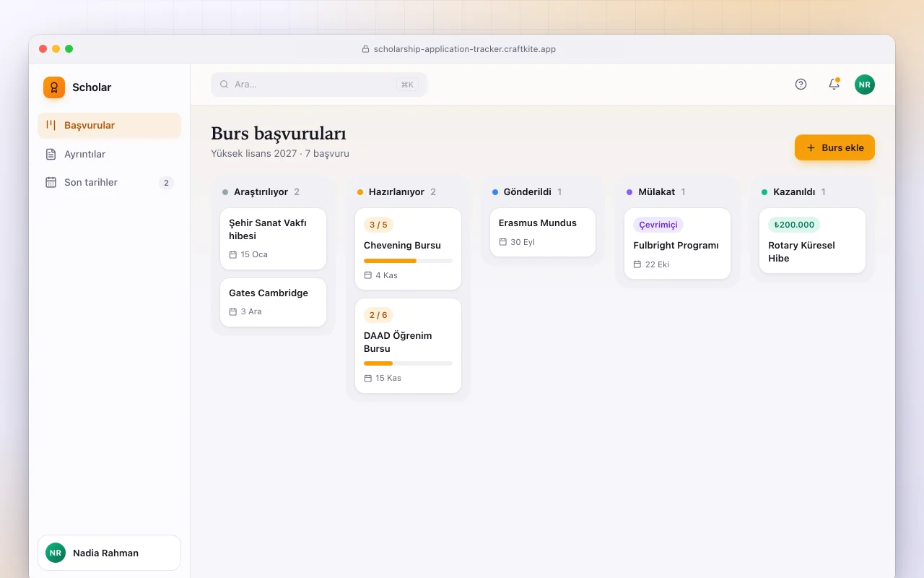Click the Ayrıntılar document icon

click(x=51, y=154)
